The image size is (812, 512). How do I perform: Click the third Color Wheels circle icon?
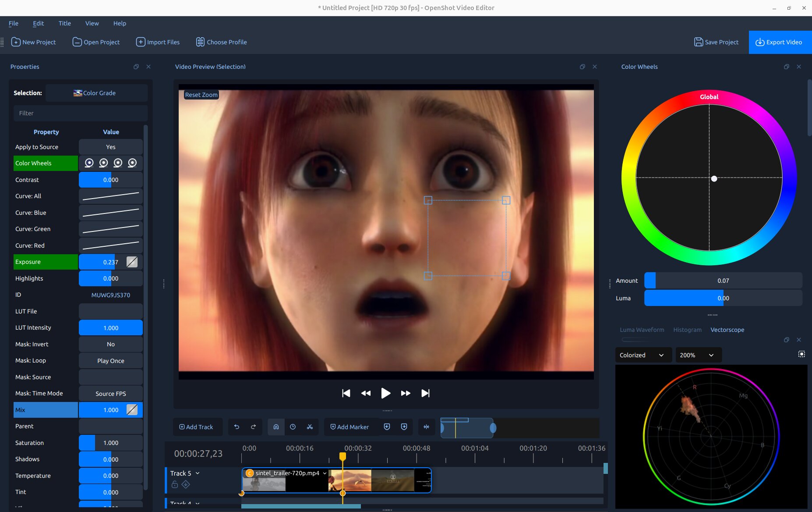click(118, 163)
